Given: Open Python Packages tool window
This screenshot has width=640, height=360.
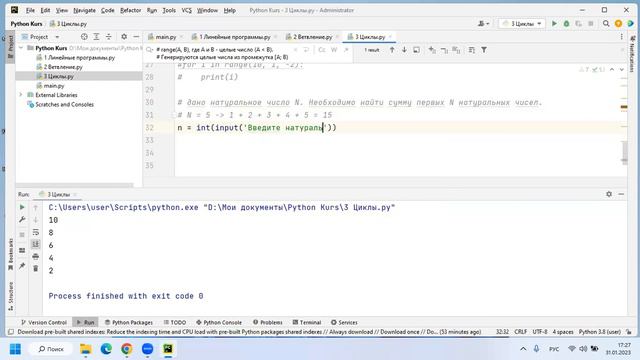Looking at the screenshot, I should pyautogui.click(x=129, y=322).
